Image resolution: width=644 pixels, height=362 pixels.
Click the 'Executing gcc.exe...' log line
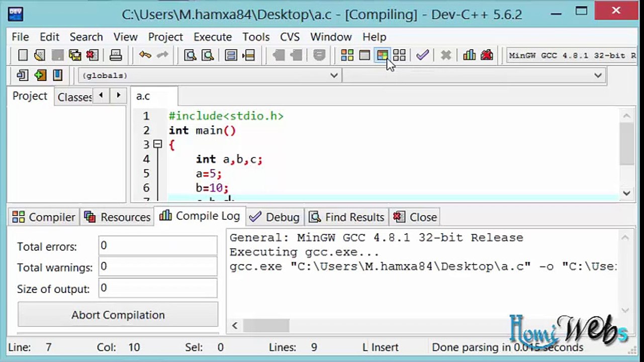pos(304,252)
